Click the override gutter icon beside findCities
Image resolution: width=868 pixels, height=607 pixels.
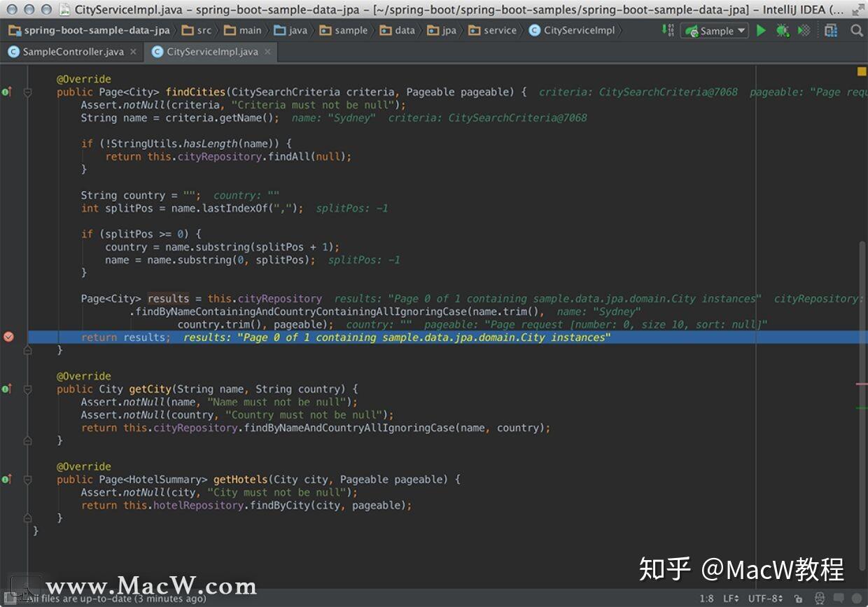point(6,92)
